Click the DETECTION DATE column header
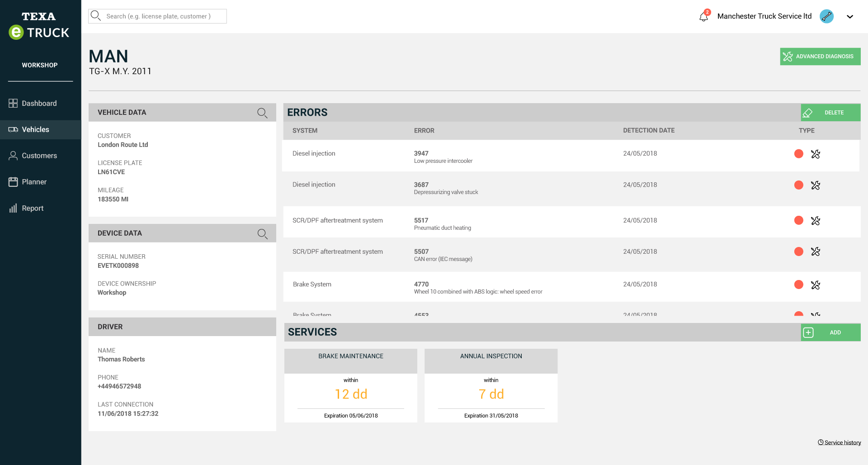The image size is (868, 465). (x=649, y=130)
